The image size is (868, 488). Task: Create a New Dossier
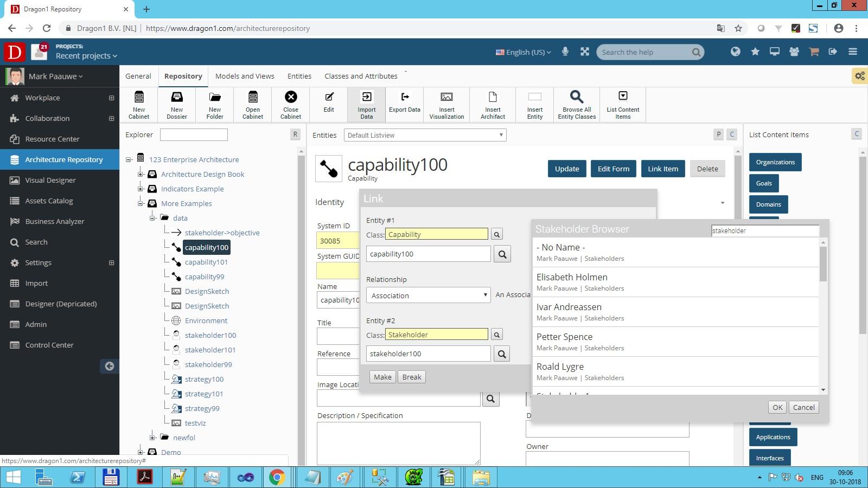coord(177,104)
